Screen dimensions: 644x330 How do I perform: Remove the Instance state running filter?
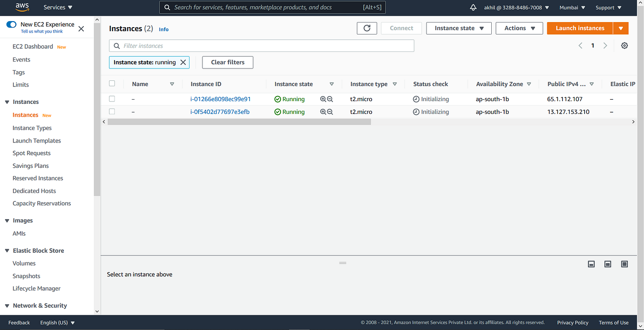pos(183,63)
